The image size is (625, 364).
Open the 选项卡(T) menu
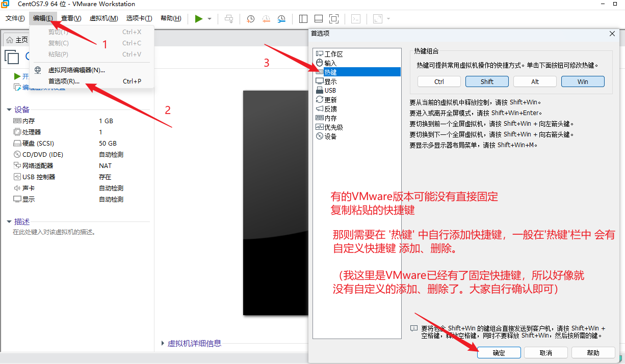pyautogui.click(x=139, y=18)
